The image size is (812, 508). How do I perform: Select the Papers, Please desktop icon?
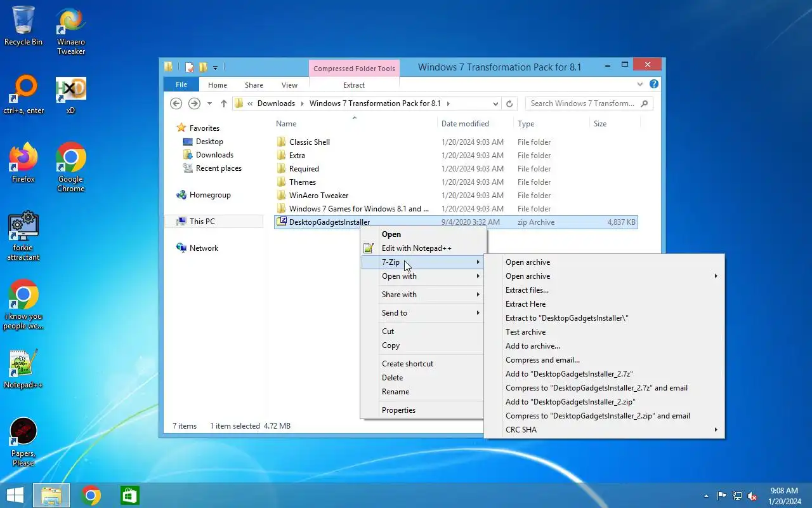click(23, 441)
